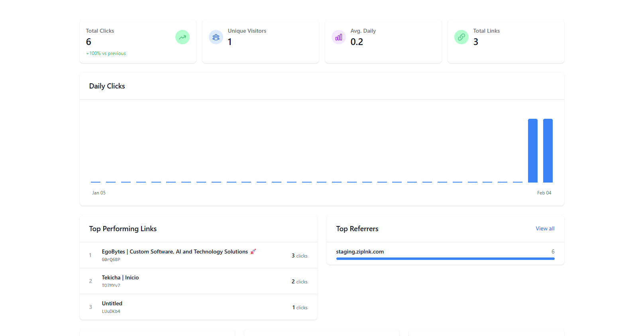Click the green chain link icon for Total Links
The image size is (644, 336).
point(461,37)
